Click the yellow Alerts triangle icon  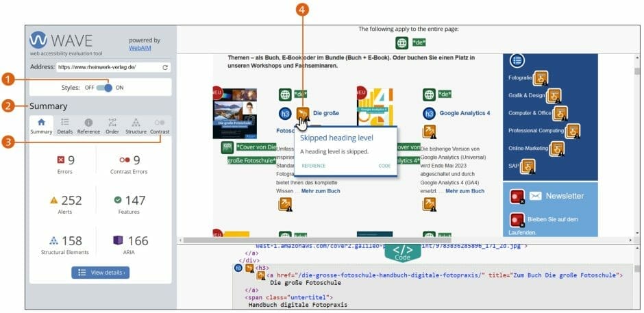pyautogui.click(x=54, y=201)
